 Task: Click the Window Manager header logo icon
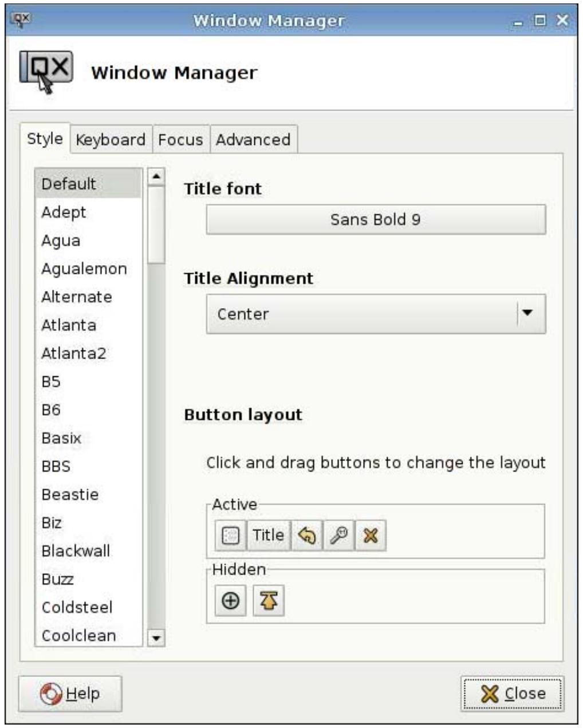pos(46,72)
